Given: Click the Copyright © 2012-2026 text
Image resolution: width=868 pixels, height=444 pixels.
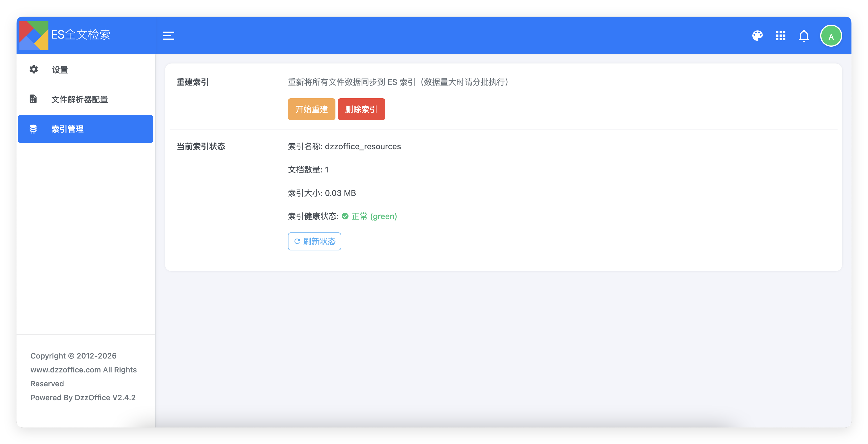Looking at the screenshot, I should (x=73, y=356).
